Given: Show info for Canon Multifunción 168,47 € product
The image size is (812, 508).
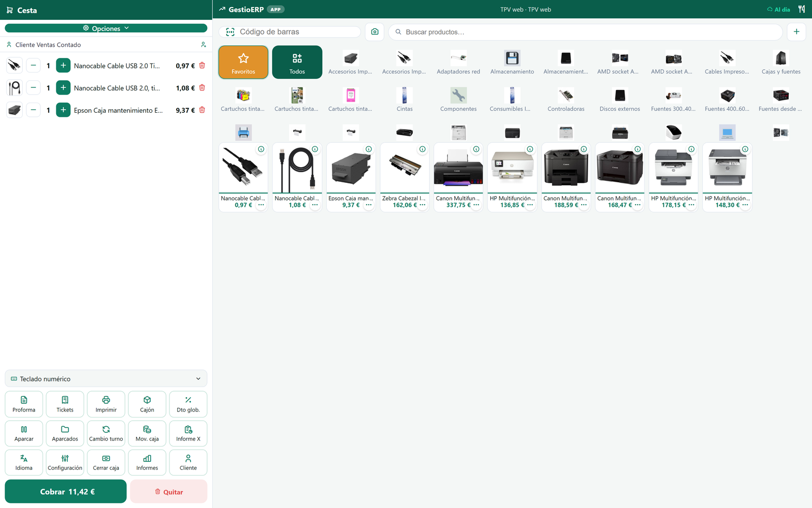Looking at the screenshot, I should pyautogui.click(x=637, y=149).
